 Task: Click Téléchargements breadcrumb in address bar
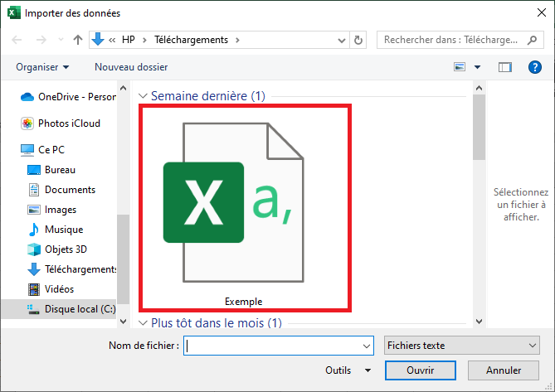191,40
